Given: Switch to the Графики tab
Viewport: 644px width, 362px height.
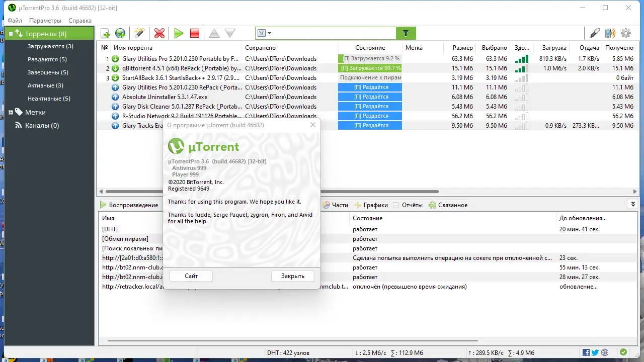Looking at the screenshot, I should point(371,205).
